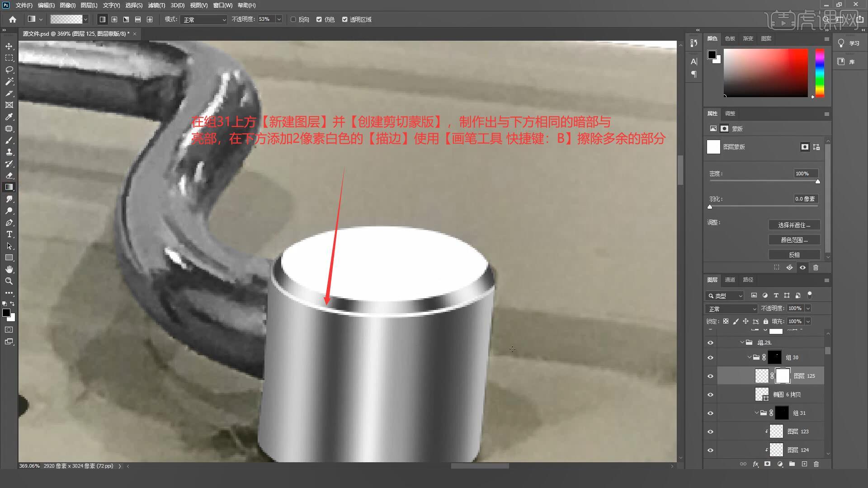868x488 pixels.
Task: Toggle the 仿色 dither checkbox
Action: pos(319,19)
